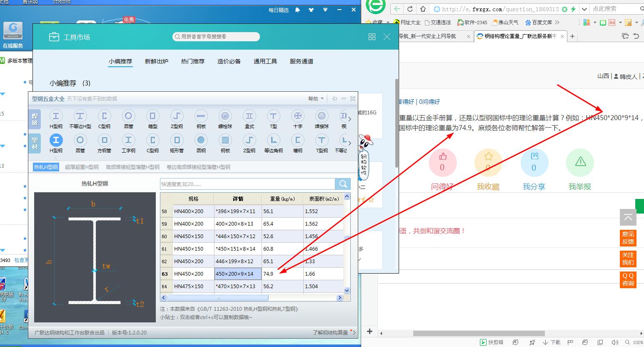
Task: Click weight cell 56.1 in row 58
Action: (282, 211)
